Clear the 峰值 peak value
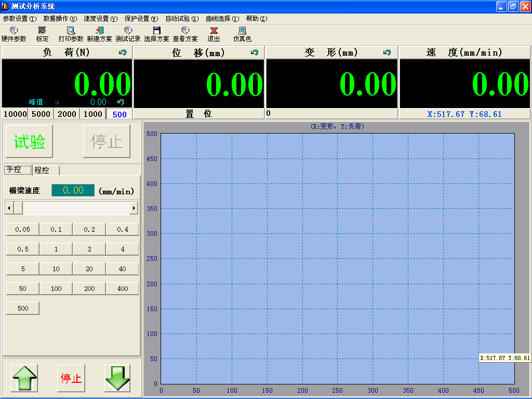 [121, 102]
